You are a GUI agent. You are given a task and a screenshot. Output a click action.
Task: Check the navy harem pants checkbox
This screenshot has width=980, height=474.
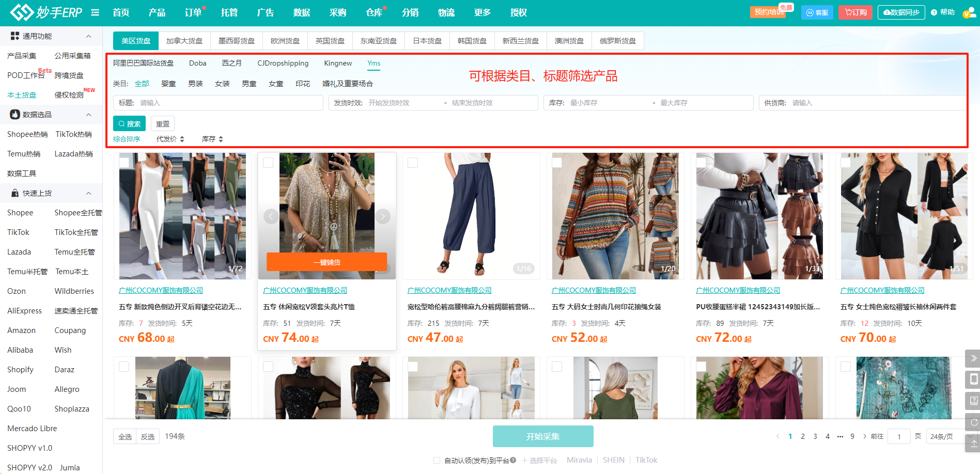click(413, 163)
